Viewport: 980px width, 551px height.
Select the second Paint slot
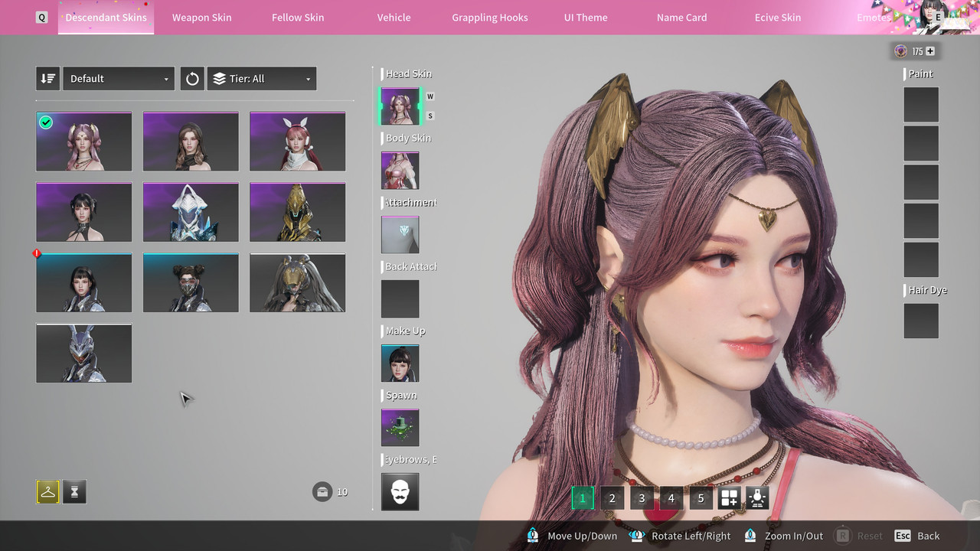tap(921, 143)
